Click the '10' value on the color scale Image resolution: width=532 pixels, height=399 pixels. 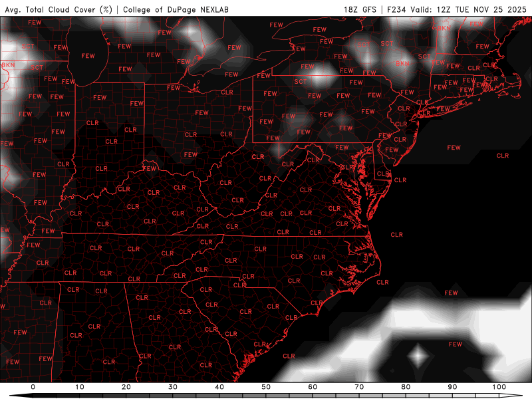79,387
